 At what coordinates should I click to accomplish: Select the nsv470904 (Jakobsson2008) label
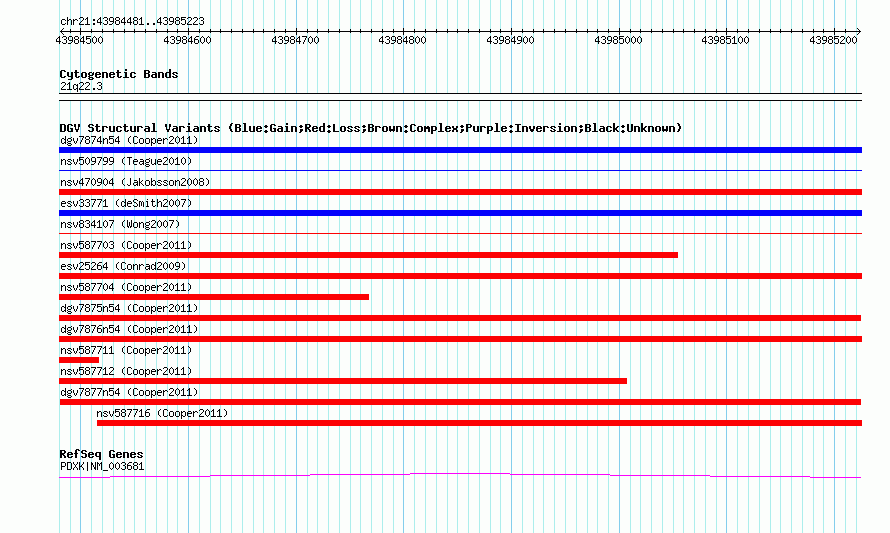(135, 182)
